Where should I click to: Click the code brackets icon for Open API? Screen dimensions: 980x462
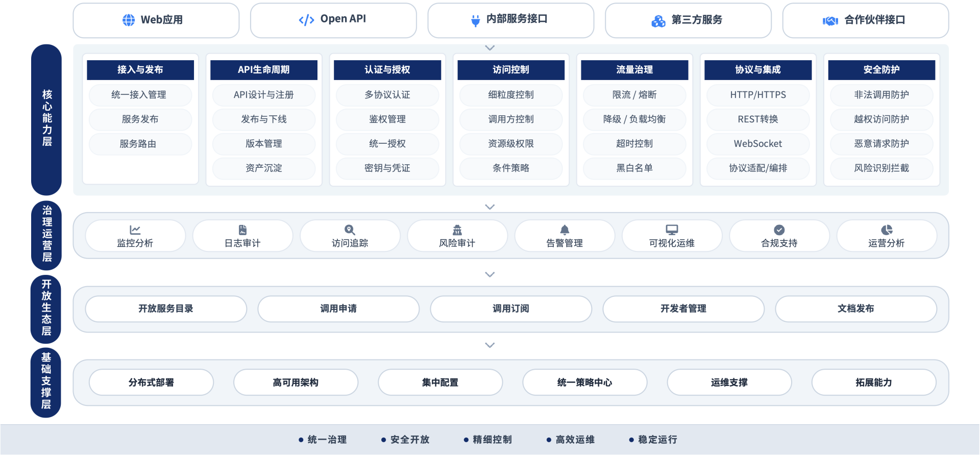(306, 20)
